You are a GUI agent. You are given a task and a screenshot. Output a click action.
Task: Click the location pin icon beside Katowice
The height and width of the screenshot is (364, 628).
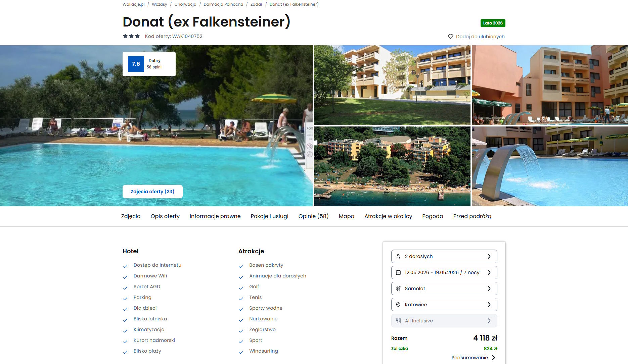click(398, 305)
